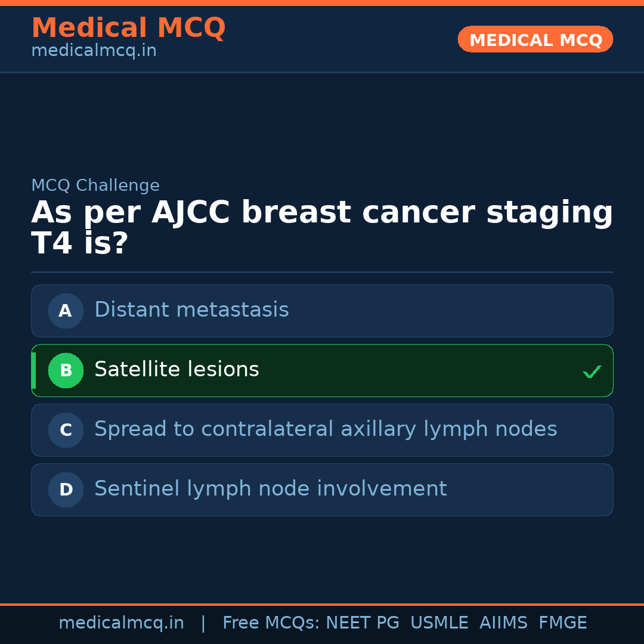This screenshot has height=644, width=644.
Task: Click the letter D circle badge
Action: (x=66, y=490)
